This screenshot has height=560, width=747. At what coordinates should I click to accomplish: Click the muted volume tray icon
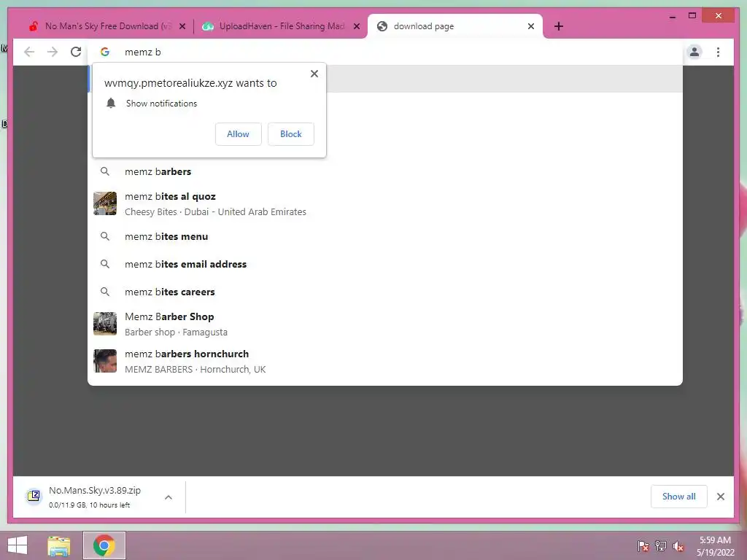click(x=678, y=546)
